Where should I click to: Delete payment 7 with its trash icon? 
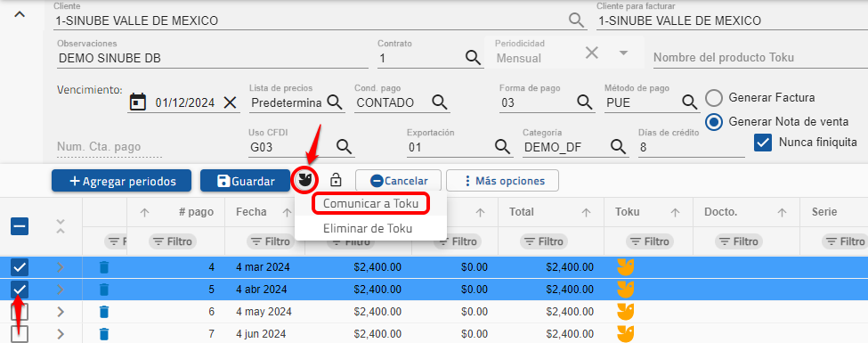pos(104,334)
